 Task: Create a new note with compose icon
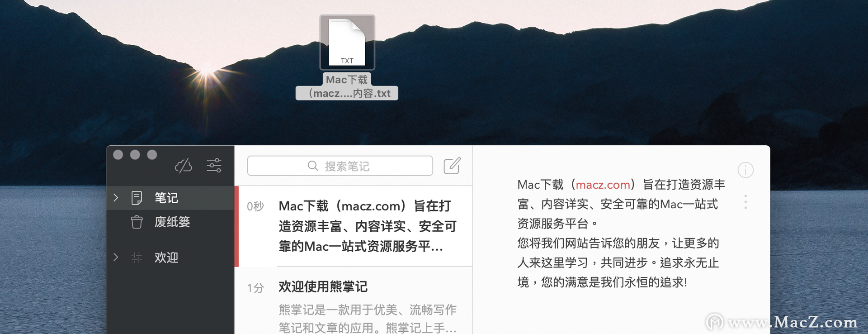point(452,166)
